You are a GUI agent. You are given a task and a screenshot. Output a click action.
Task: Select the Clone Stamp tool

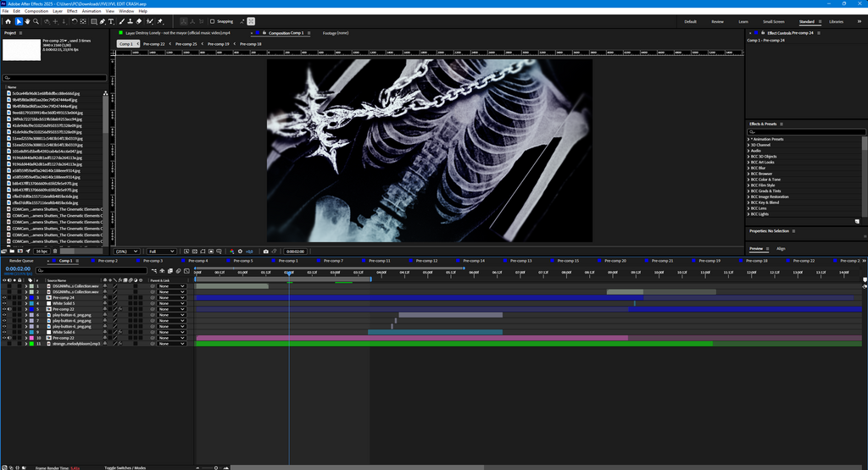coord(130,21)
